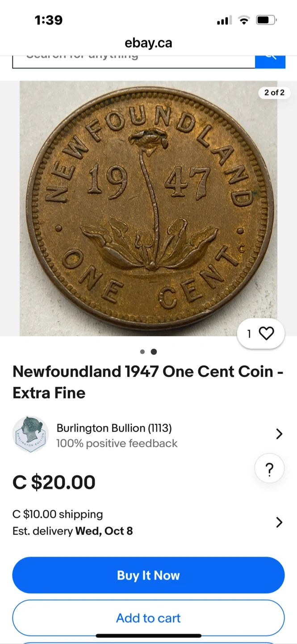Tap the 2 of 2 image counter badge
The width and height of the screenshot is (297, 644).
click(274, 93)
